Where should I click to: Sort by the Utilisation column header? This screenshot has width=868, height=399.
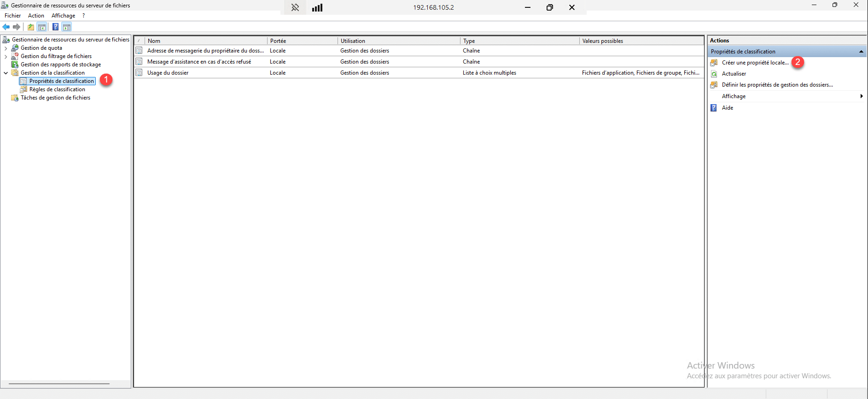pyautogui.click(x=399, y=41)
